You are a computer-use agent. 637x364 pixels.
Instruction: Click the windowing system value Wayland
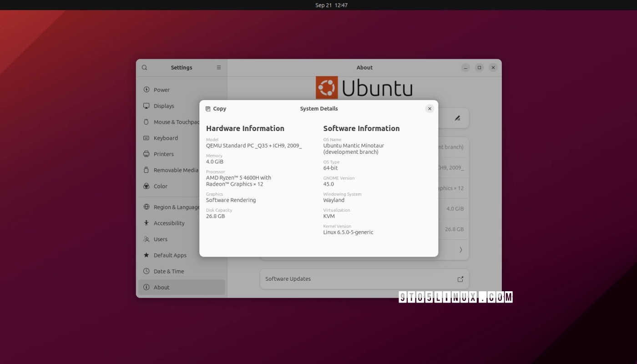[x=334, y=200]
